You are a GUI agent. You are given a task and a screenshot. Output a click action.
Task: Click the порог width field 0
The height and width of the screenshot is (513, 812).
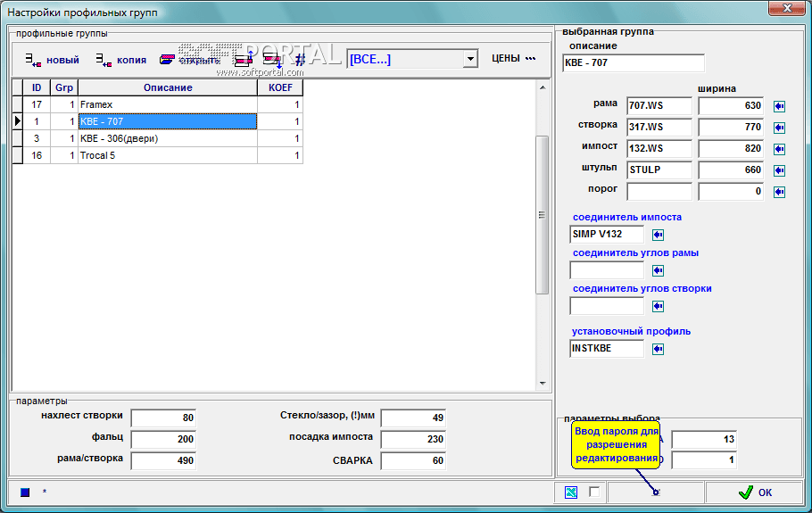[731, 192]
